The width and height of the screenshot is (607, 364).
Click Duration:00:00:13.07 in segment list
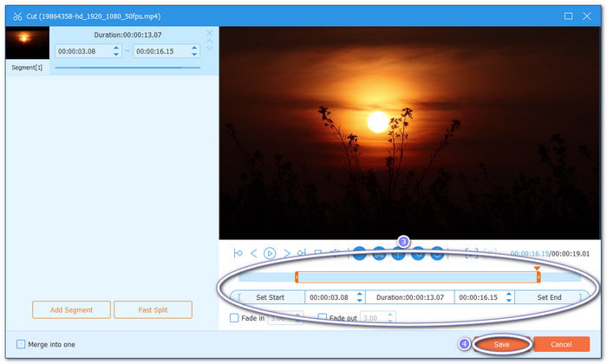coord(127,35)
